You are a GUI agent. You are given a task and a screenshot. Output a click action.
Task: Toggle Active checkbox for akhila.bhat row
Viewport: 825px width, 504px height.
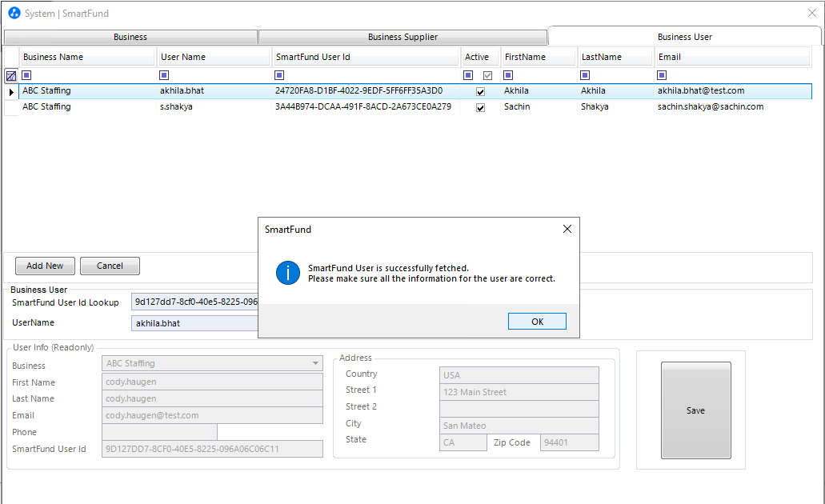(480, 91)
